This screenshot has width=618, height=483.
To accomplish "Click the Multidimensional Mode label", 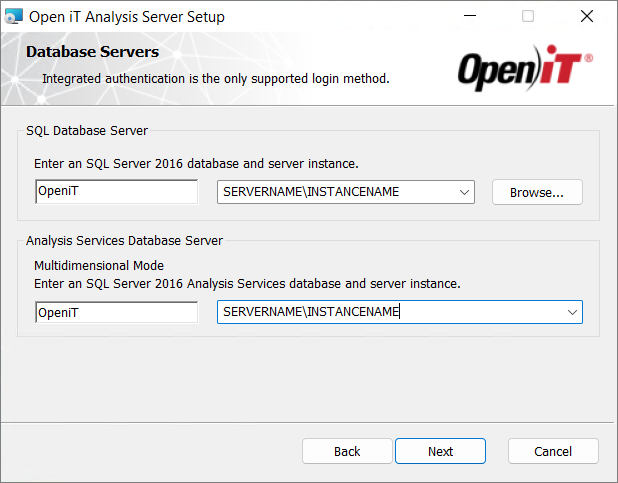I will [99, 265].
